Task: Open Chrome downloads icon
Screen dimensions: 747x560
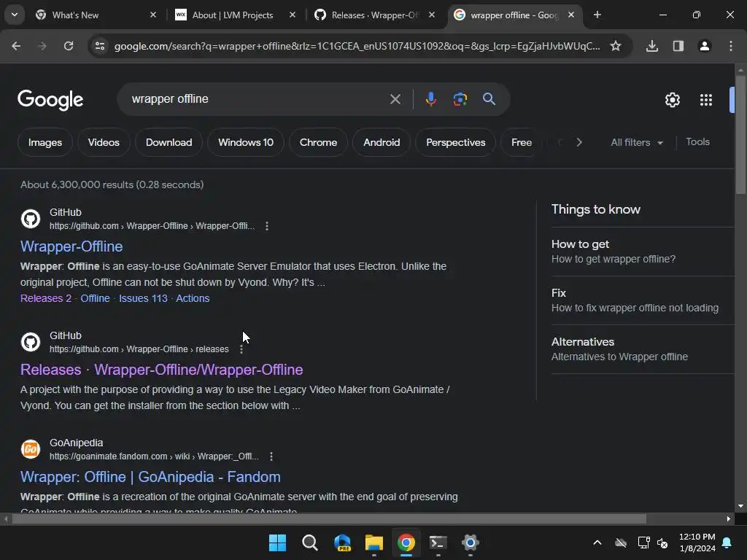Action: [652, 46]
